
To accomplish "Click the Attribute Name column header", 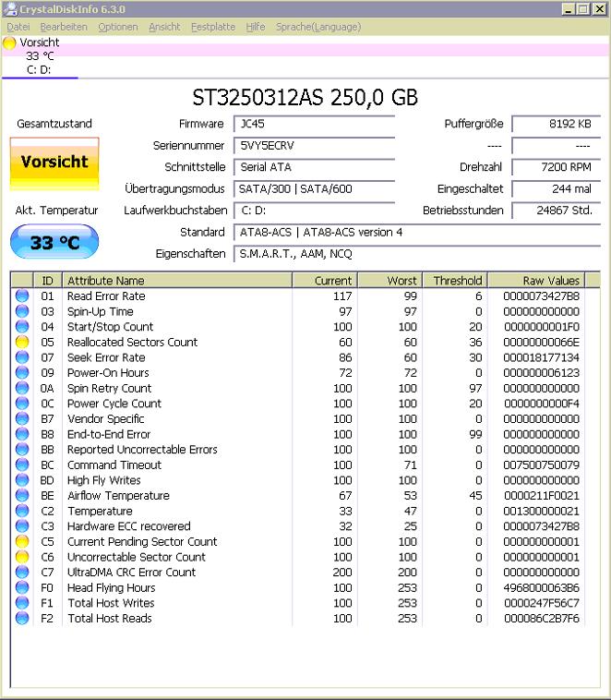I will pos(177,281).
